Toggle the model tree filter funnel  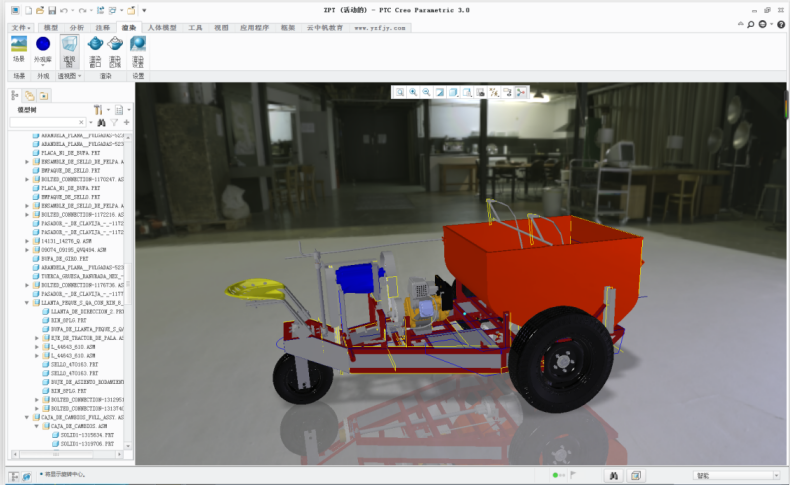(x=114, y=122)
